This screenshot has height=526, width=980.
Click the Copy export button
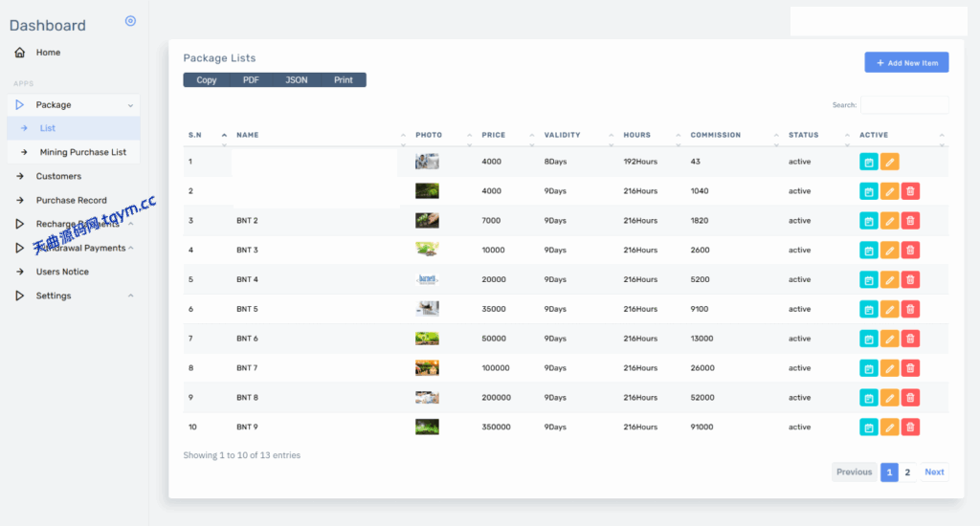[207, 80]
